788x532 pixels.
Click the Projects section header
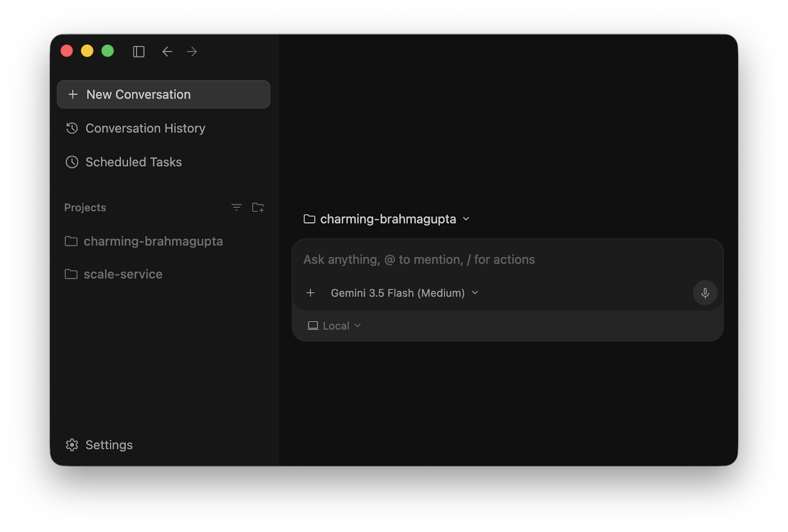coord(85,207)
